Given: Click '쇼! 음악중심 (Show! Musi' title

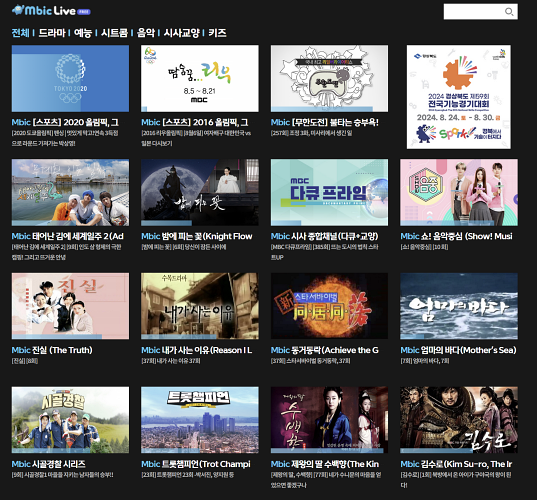Looking at the screenshot, I should [x=457, y=236].
